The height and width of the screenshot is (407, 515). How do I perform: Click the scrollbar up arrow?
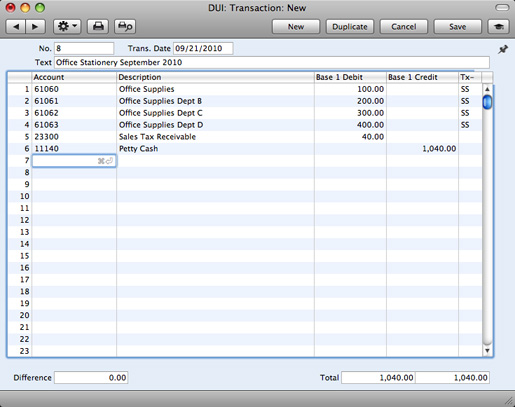pyautogui.click(x=487, y=89)
